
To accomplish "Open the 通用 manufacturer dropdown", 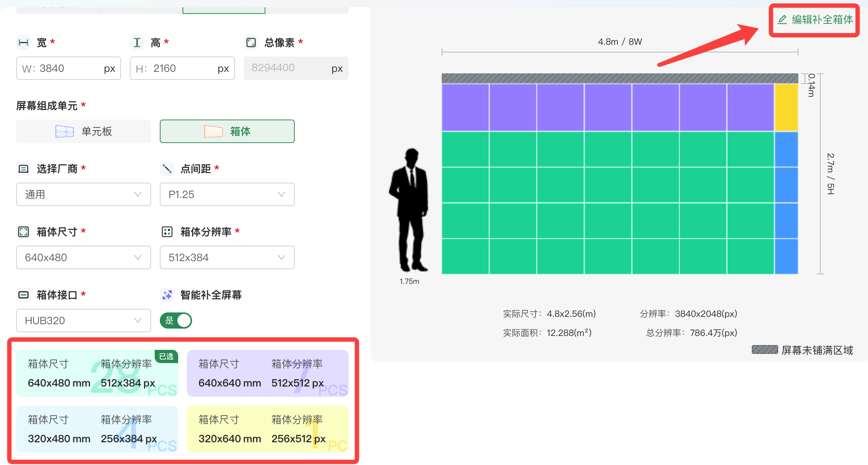I will coord(84,194).
